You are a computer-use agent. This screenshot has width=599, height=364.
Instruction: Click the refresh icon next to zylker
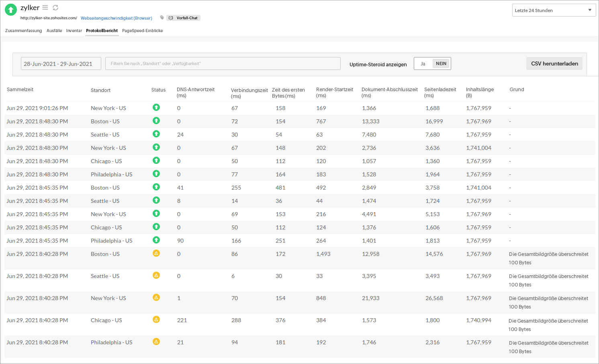pyautogui.click(x=55, y=7)
